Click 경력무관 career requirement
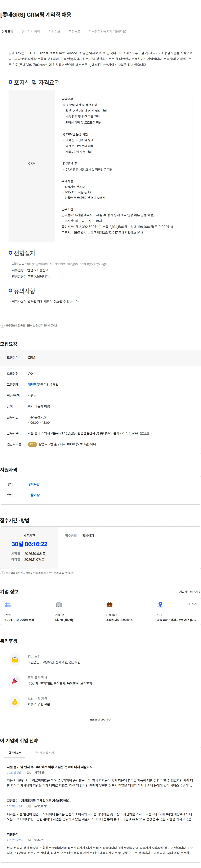The width and height of the screenshot is (201, 868). click(34, 484)
